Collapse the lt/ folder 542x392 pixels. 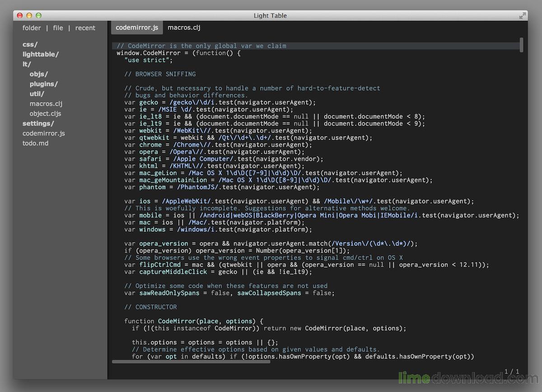[x=27, y=64]
